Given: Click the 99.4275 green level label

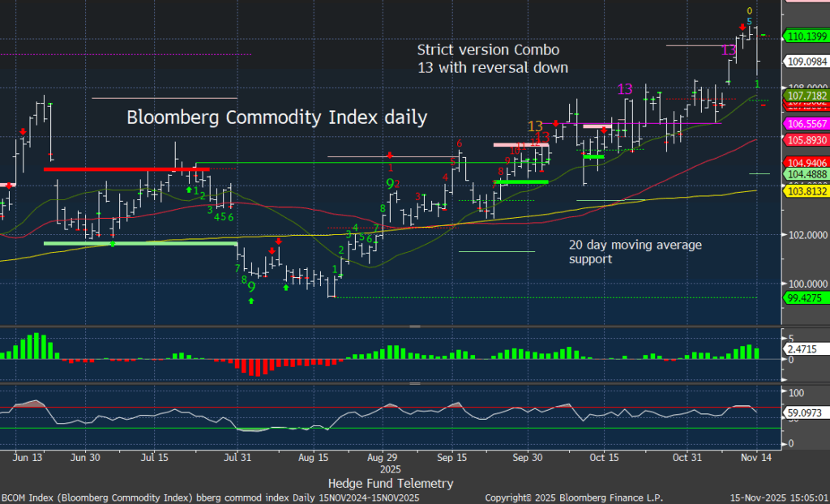Looking at the screenshot, I should click(x=805, y=297).
